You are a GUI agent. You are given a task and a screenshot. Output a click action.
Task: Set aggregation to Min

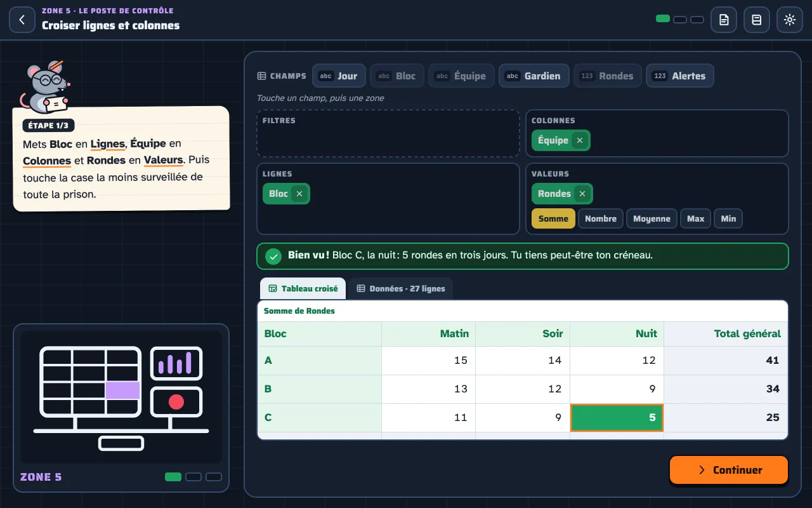click(x=728, y=218)
